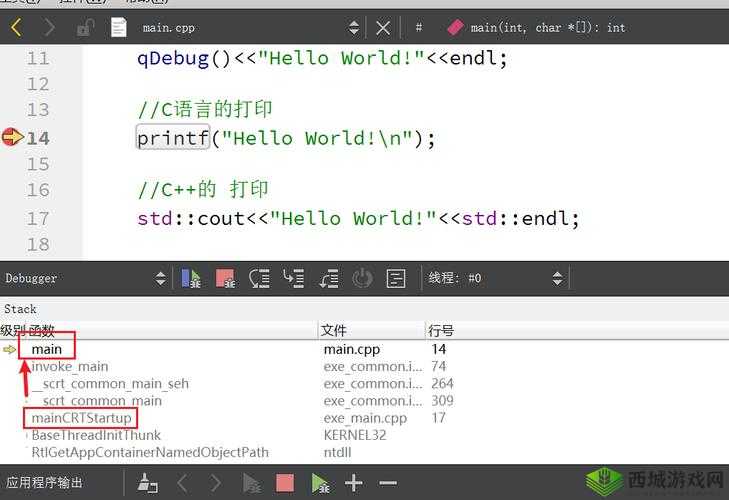
Task: Select the main stack frame
Action: click(x=47, y=350)
